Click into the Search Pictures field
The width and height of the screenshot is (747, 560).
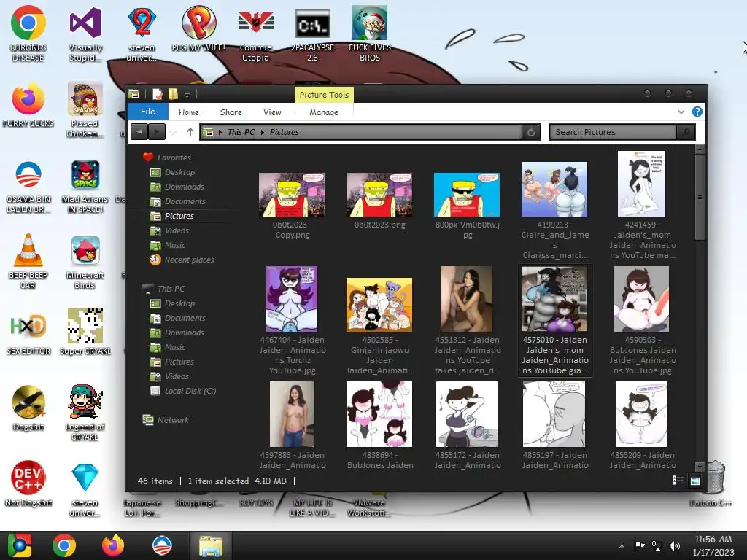[x=613, y=132]
